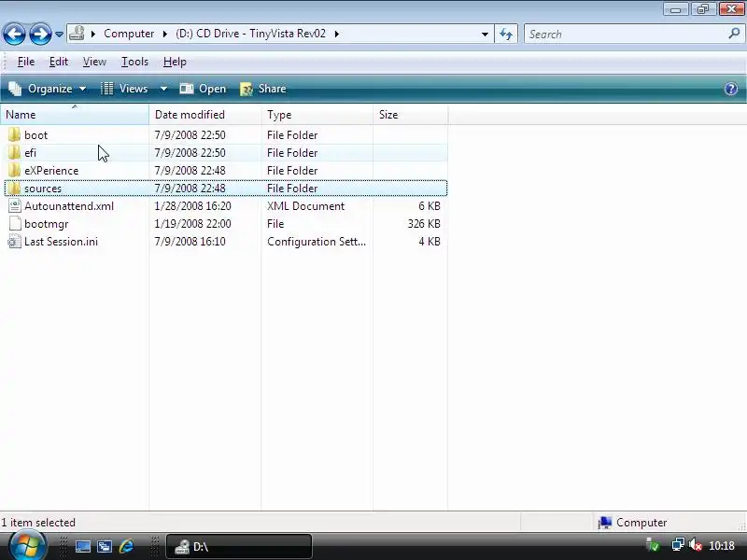Click the boot folder name
The height and width of the screenshot is (560, 747).
coord(35,135)
